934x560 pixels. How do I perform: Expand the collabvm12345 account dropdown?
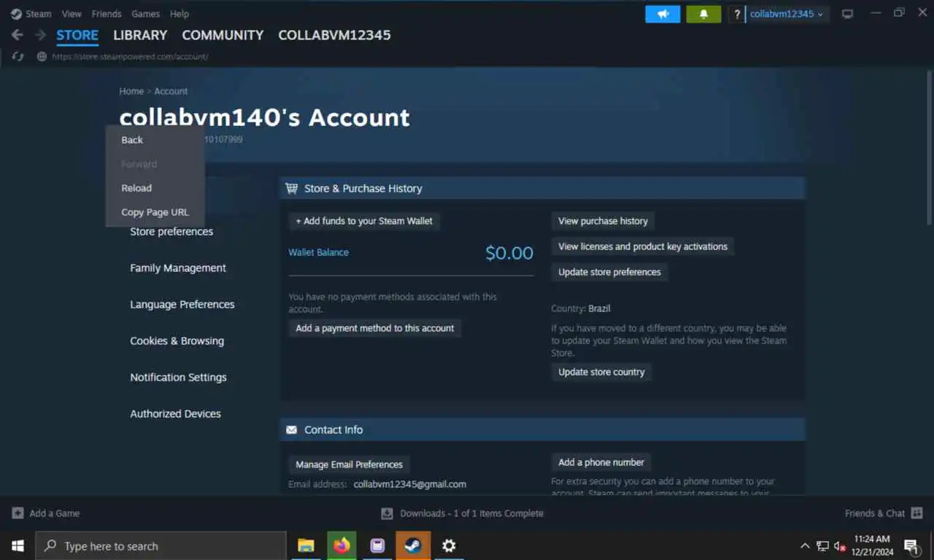tap(787, 14)
